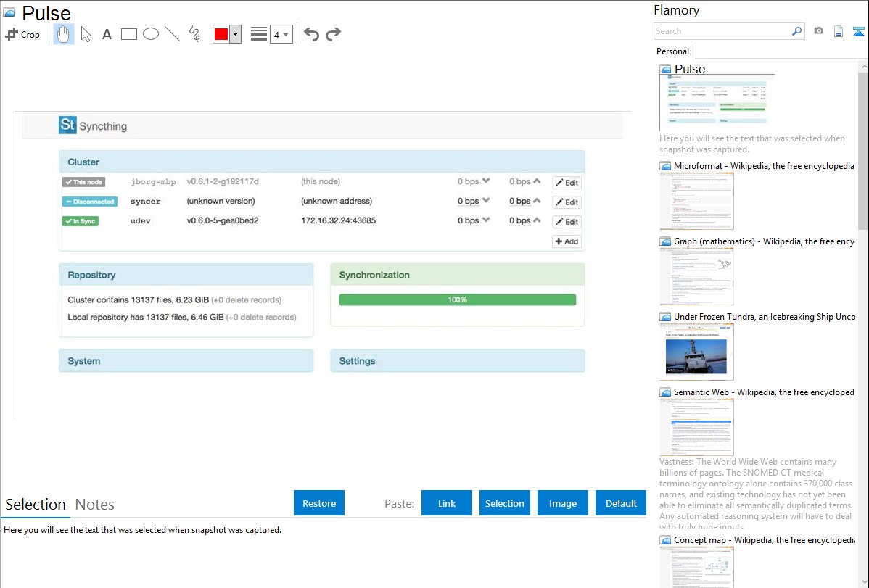Click the Paste Link button
The width and height of the screenshot is (869, 588).
[x=447, y=503]
